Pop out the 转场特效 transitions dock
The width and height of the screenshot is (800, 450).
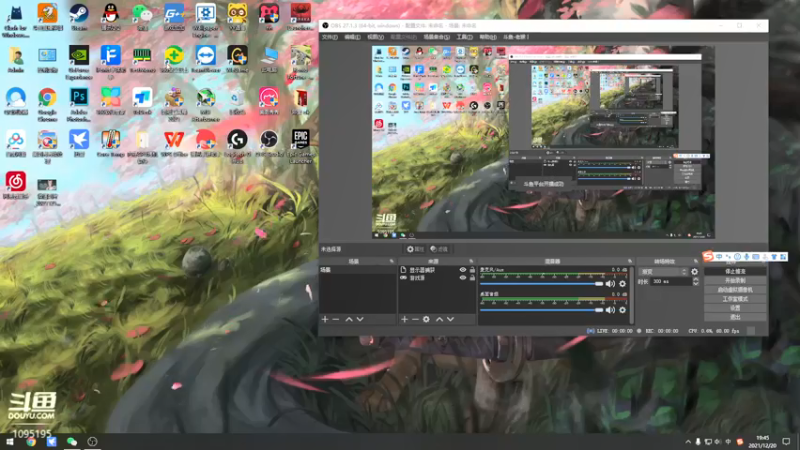click(x=696, y=261)
